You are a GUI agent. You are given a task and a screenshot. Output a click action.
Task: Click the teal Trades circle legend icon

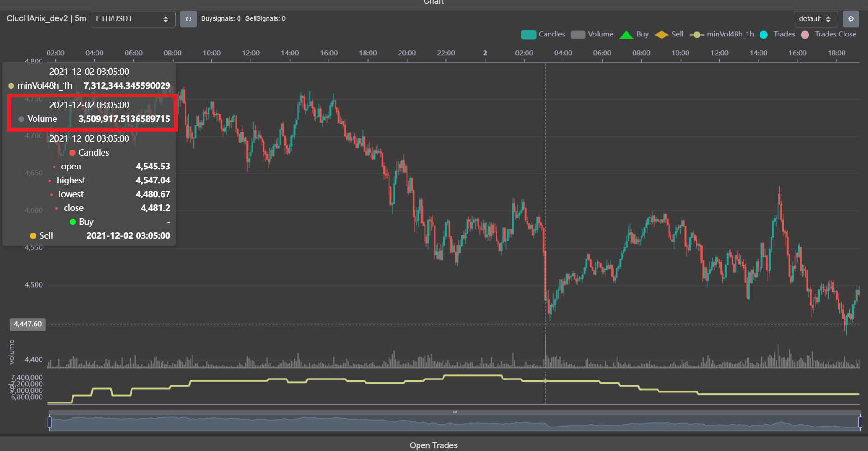pyautogui.click(x=764, y=34)
